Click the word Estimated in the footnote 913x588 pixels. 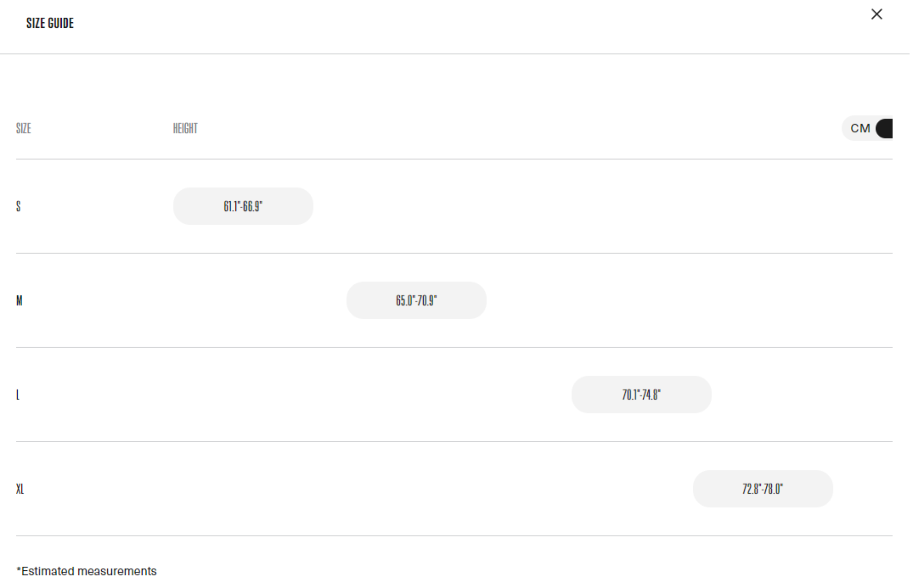coord(48,571)
